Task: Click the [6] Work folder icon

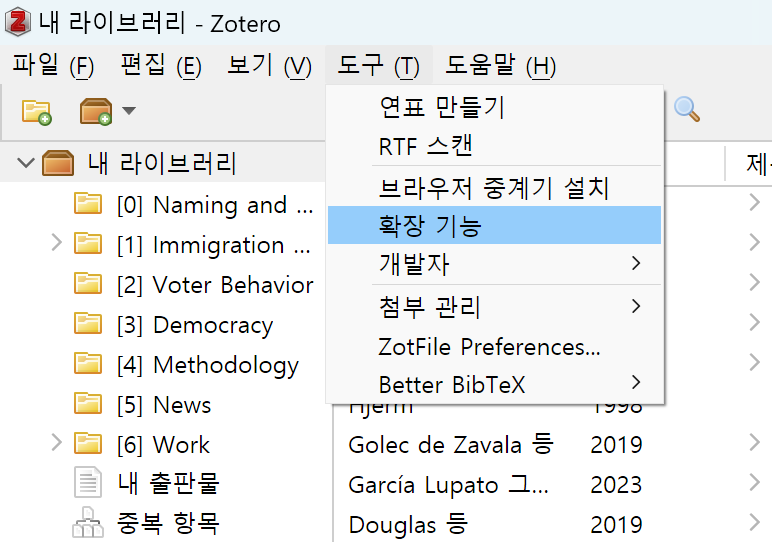Action: click(x=88, y=444)
